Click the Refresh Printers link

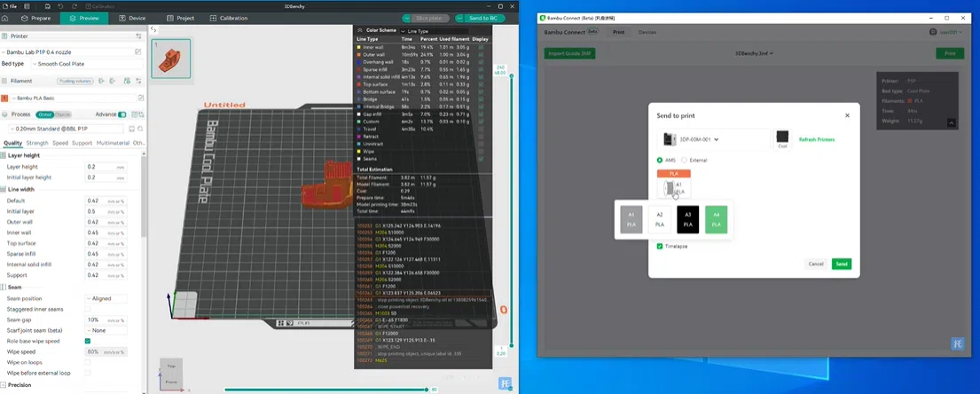(x=817, y=139)
